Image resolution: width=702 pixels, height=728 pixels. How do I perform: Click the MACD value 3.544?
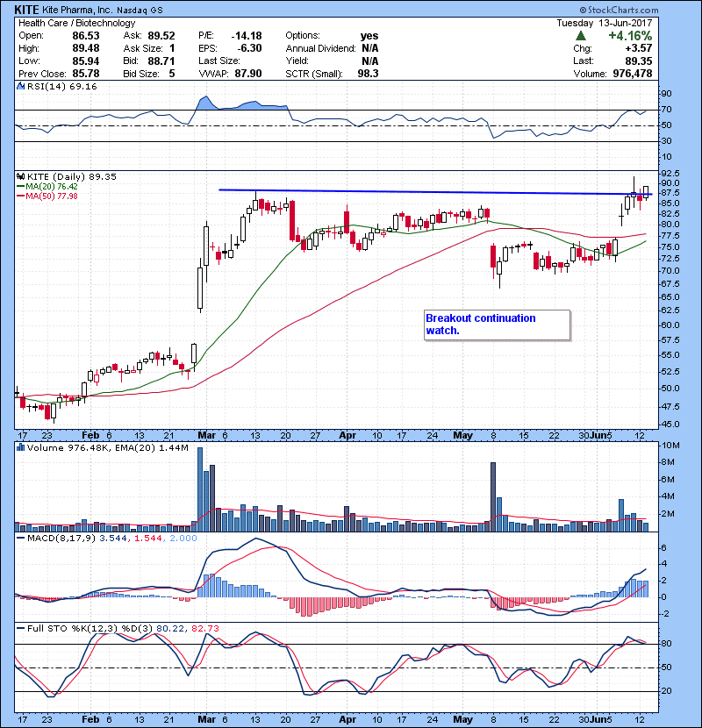pos(113,539)
